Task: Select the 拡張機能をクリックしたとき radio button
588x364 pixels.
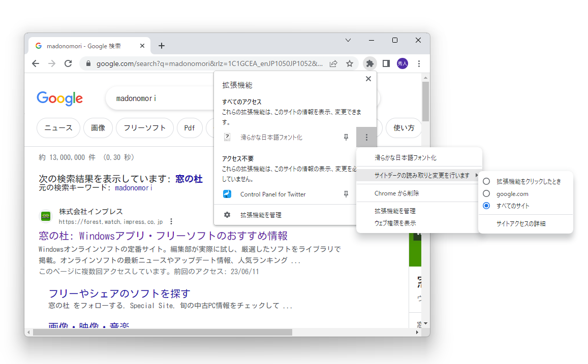Action: 486,181
